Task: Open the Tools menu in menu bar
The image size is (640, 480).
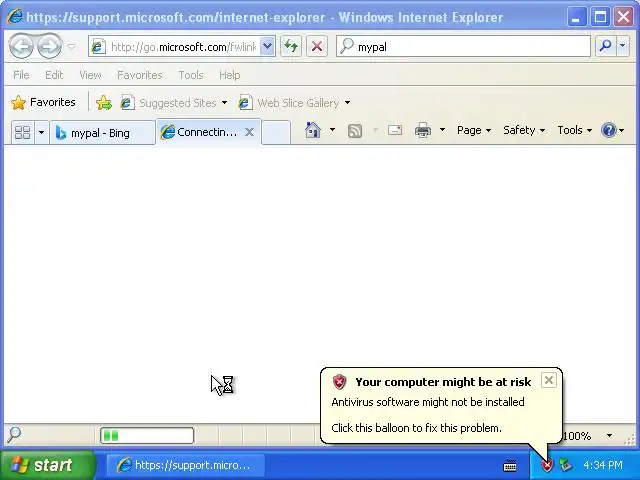Action: point(191,75)
